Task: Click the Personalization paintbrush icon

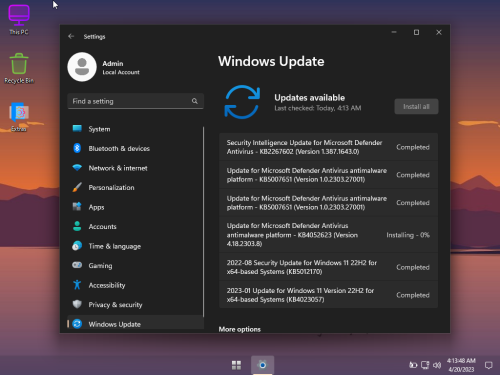Action: point(77,187)
